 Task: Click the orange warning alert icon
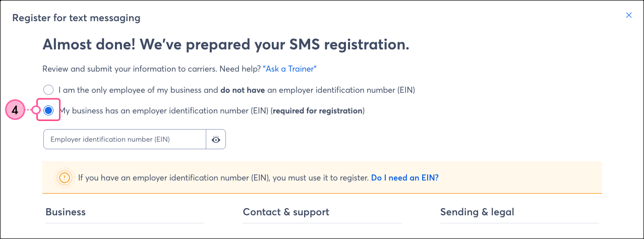[x=65, y=178]
